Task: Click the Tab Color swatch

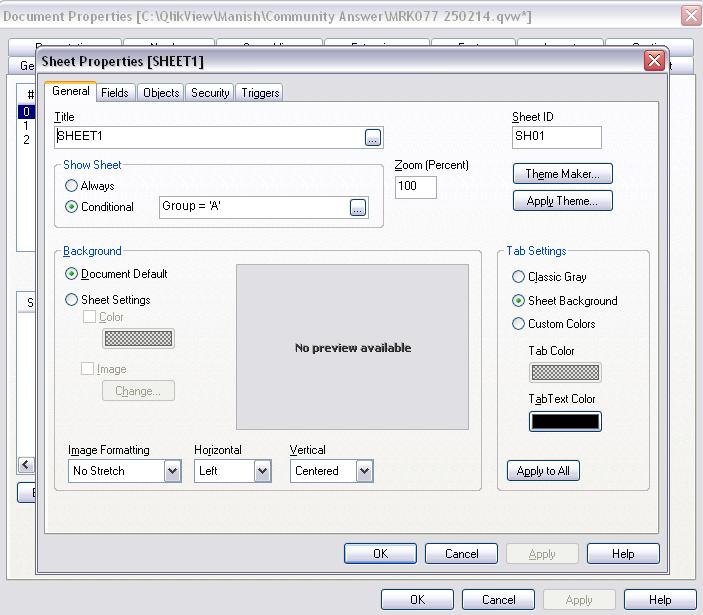Action: (565, 372)
